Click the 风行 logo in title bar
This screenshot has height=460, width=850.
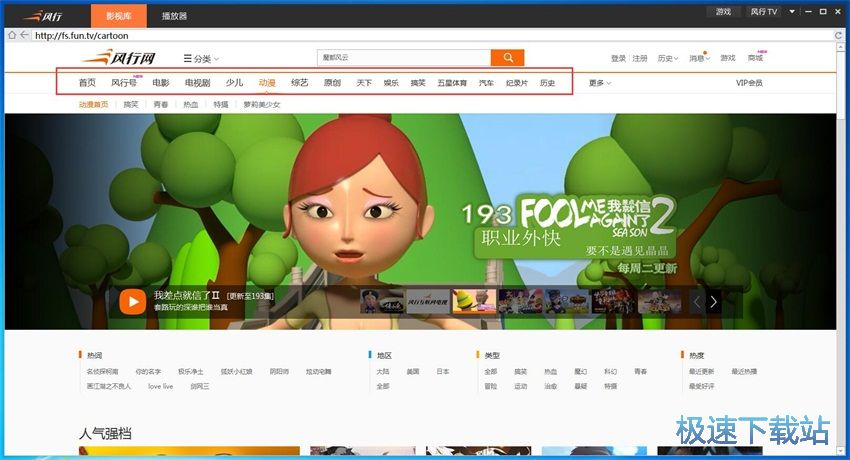point(43,16)
